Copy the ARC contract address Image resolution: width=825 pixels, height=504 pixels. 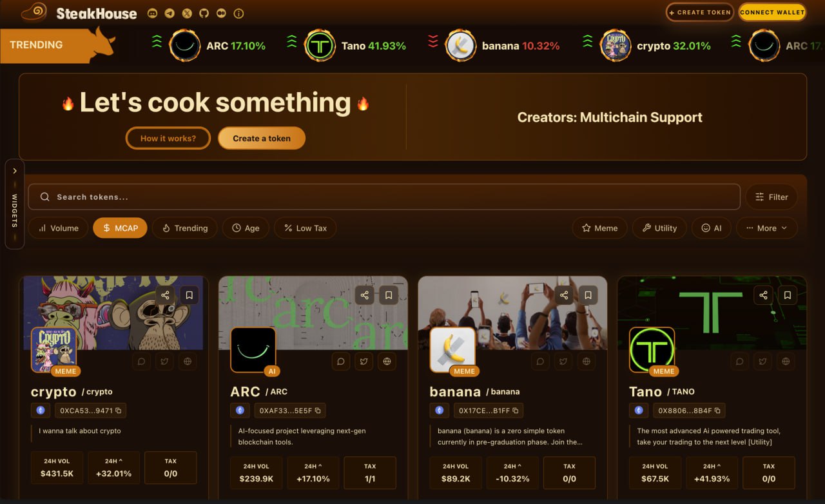pos(317,411)
